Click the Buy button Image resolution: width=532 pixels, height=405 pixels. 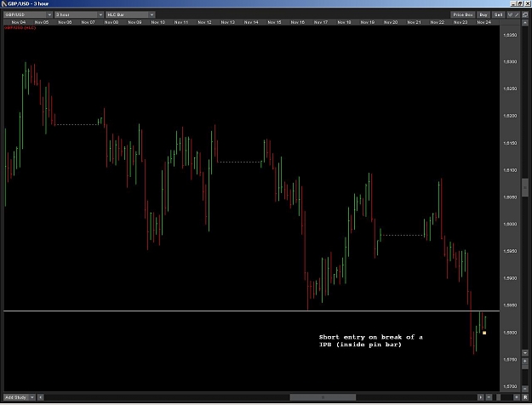pos(483,14)
